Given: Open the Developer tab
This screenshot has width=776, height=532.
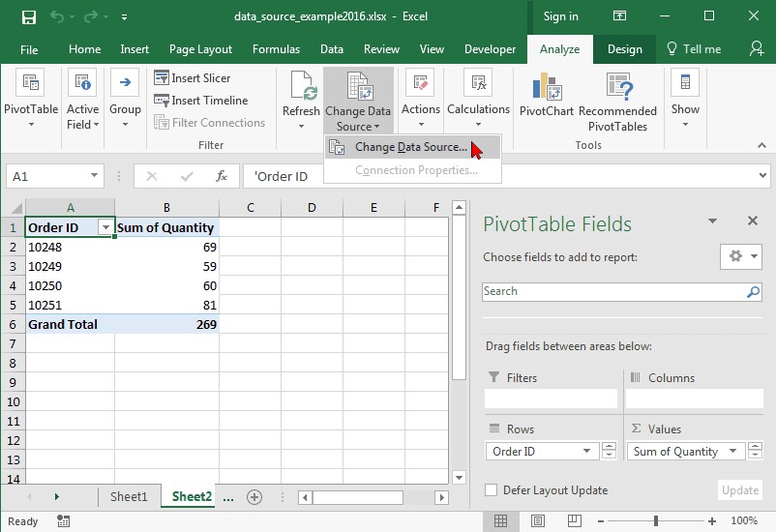Looking at the screenshot, I should pyautogui.click(x=490, y=49).
